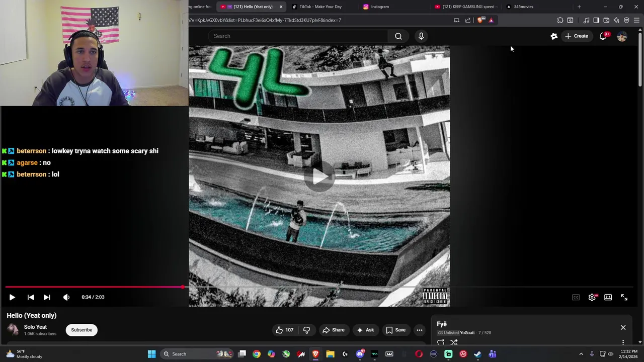Open the browser hamburger main menu
Image resolution: width=644 pixels, height=362 pixels.
[x=636, y=20]
